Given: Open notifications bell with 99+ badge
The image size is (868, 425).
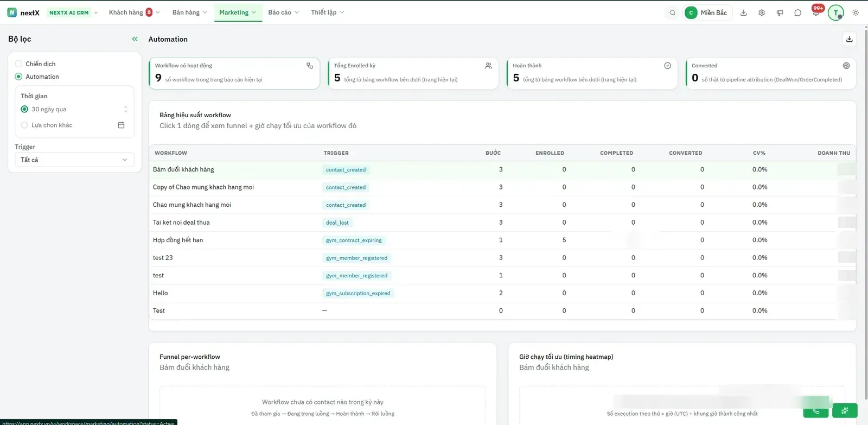Looking at the screenshot, I should pos(816,11).
